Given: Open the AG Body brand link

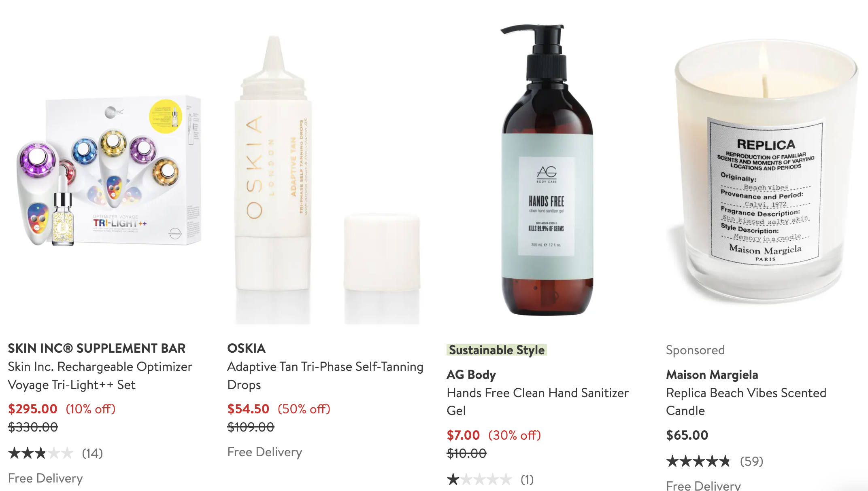Looking at the screenshot, I should 471,375.
